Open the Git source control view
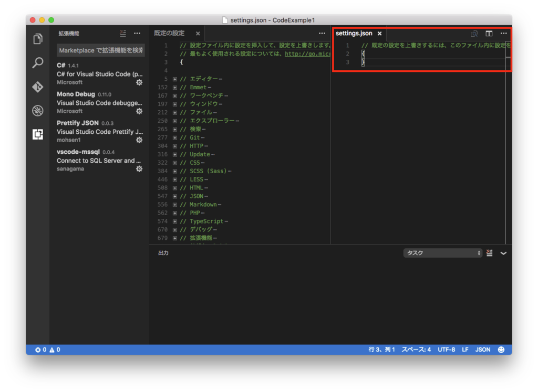 coord(38,87)
